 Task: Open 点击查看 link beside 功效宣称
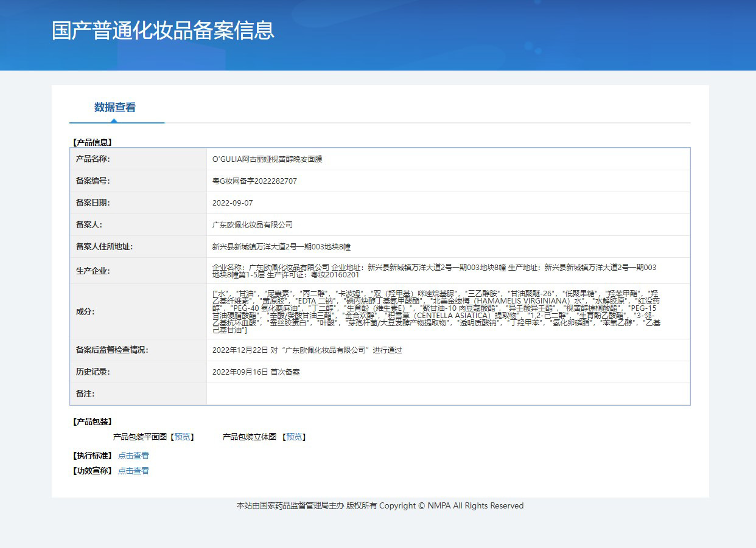pos(133,471)
